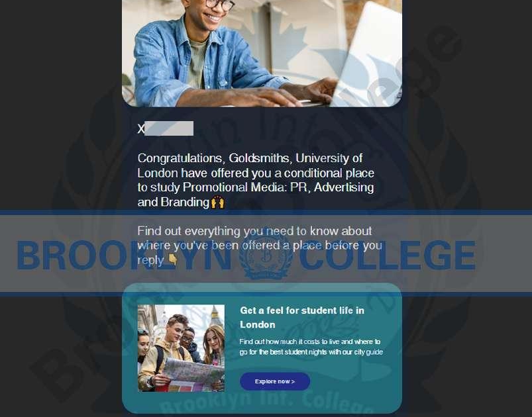Click the letter X before the name
Viewport: 532px width, 417px height.
tap(141, 129)
